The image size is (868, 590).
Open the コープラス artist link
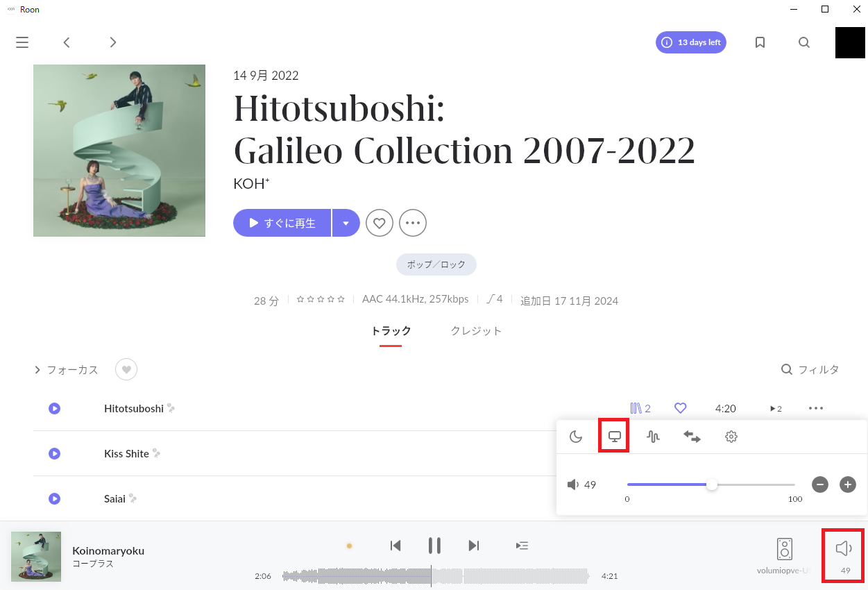(x=93, y=564)
